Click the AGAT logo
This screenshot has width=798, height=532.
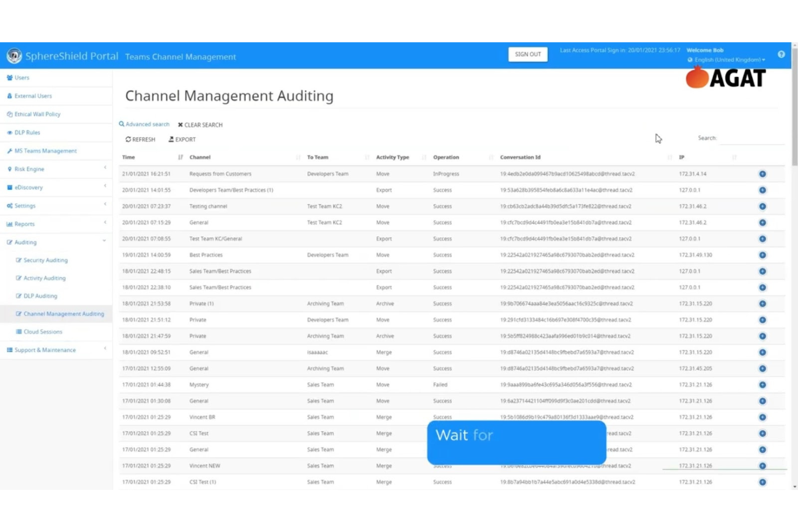tap(725, 77)
